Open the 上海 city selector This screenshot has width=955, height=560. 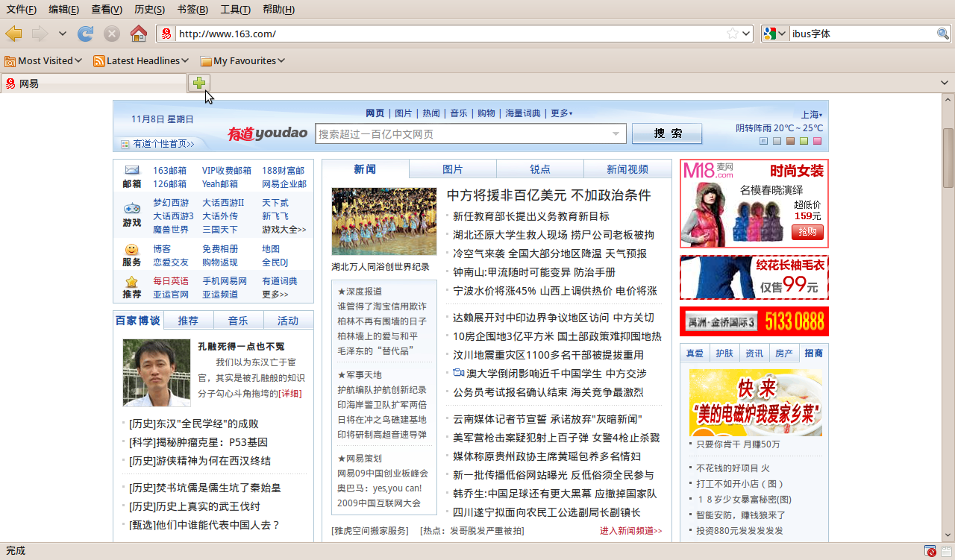[812, 115]
